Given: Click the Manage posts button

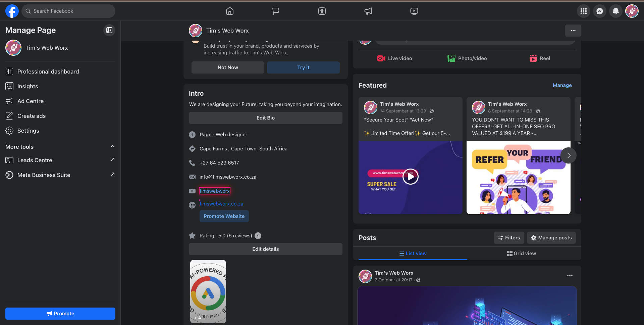Looking at the screenshot, I should [551, 238].
